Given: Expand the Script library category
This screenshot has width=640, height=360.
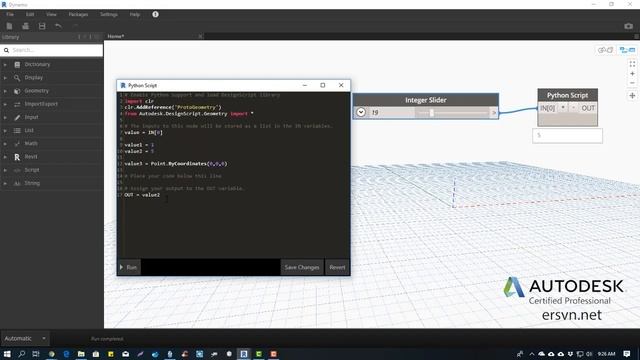Looking at the screenshot, I should 5,170.
